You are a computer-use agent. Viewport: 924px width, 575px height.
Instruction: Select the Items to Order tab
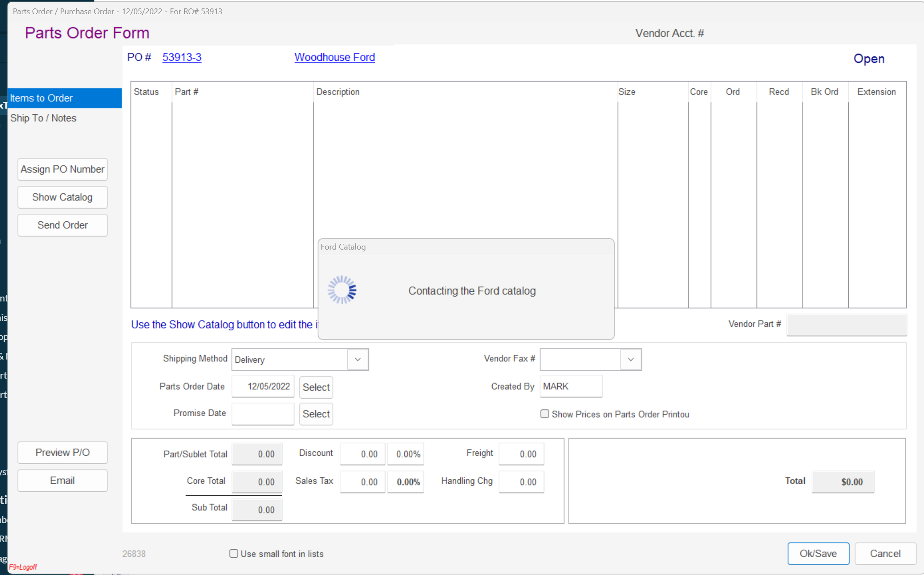[65, 98]
